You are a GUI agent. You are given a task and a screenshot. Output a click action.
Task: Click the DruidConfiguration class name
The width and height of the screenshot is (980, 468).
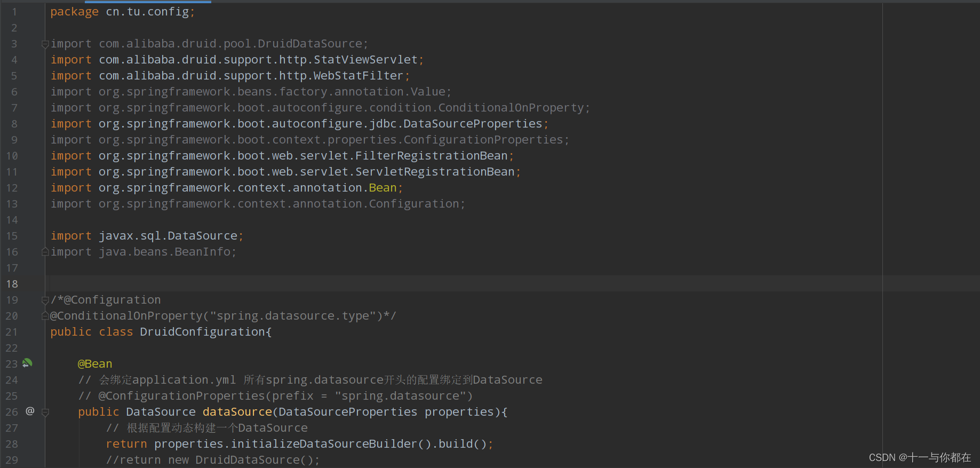202,332
